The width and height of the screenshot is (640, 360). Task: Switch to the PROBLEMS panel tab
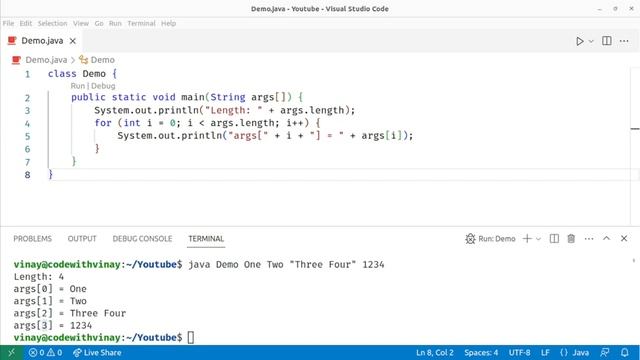pyautogui.click(x=33, y=239)
